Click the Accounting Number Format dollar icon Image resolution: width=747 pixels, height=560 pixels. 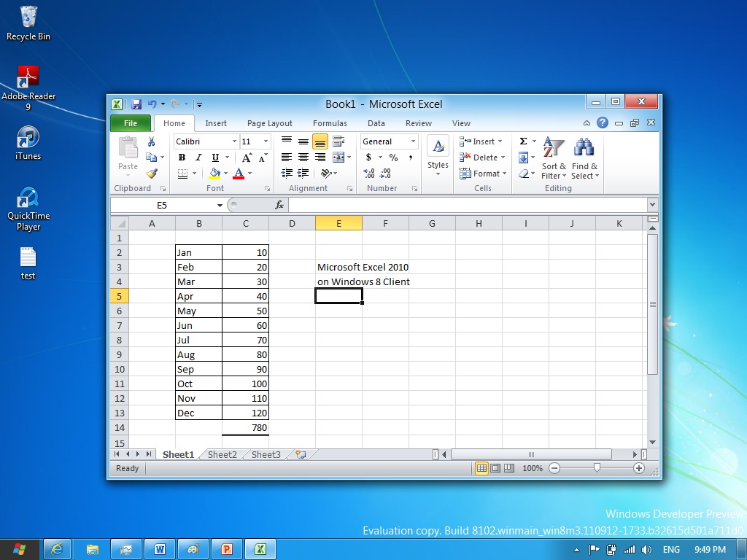[368, 157]
